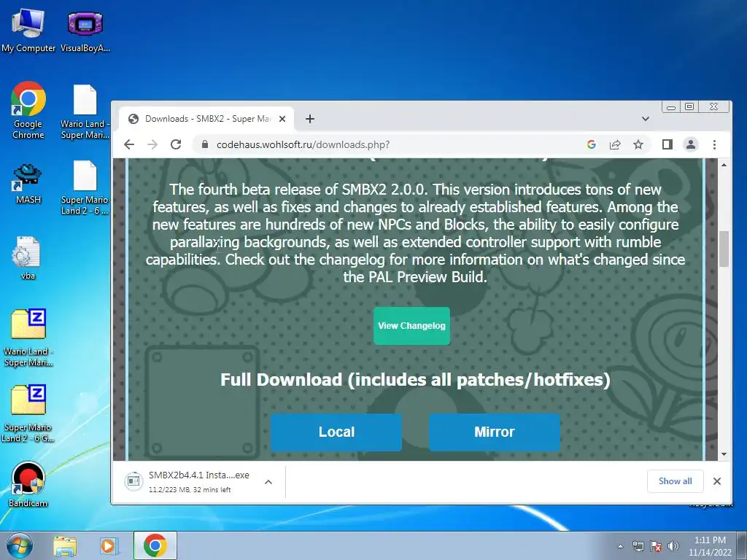Close the downloads bar
Image resolution: width=747 pixels, height=560 pixels.
(717, 481)
